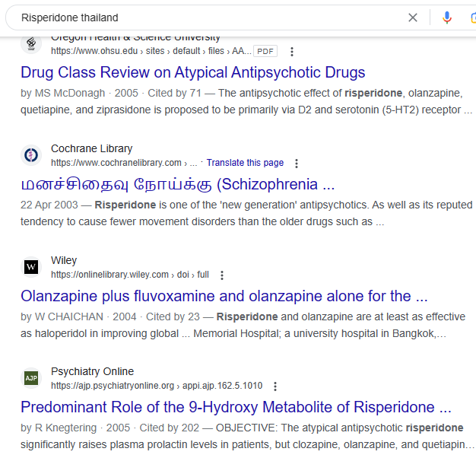Click 'Cited by 202' in the Psychiatry Online snippet

[170, 428]
